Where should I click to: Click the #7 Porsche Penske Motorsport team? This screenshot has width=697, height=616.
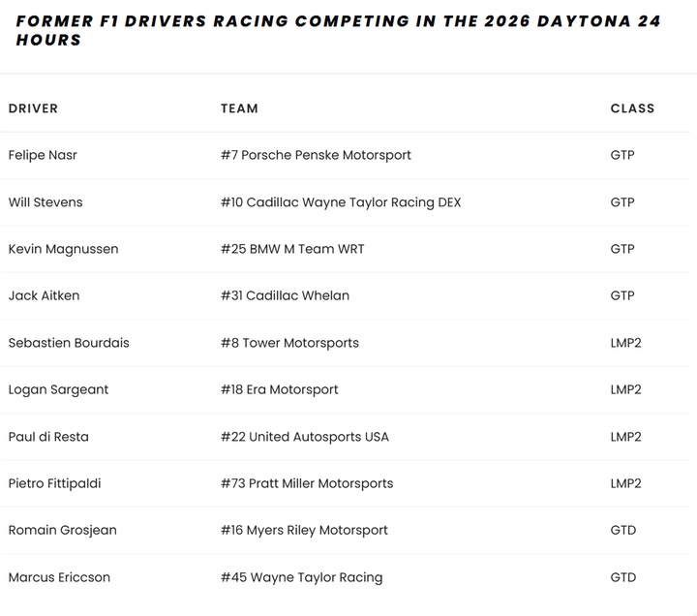[316, 155]
